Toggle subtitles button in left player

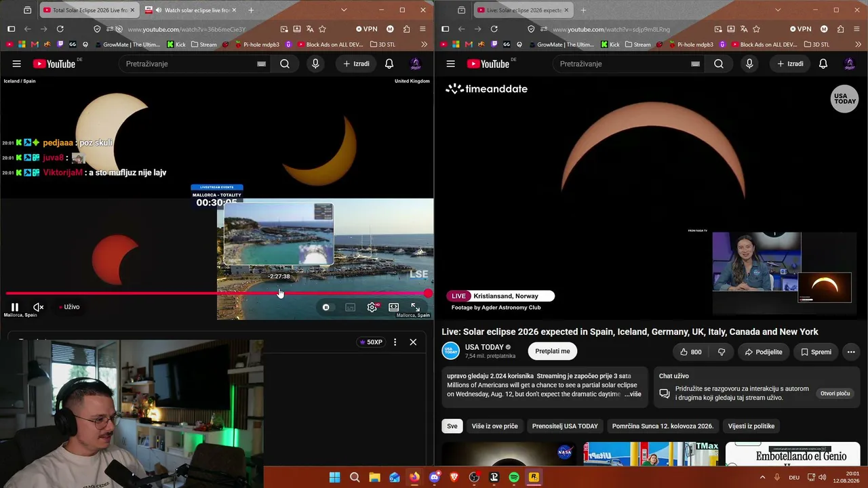pos(350,307)
